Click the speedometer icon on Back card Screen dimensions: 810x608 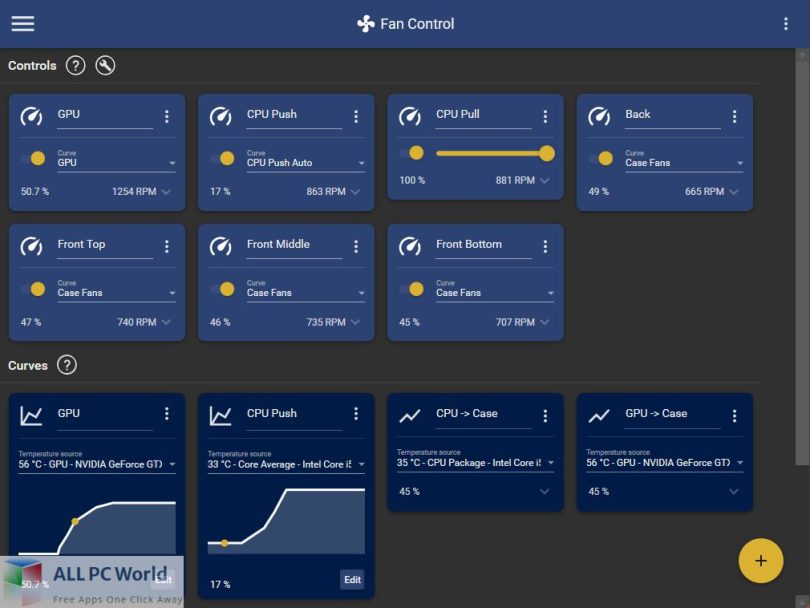click(599, 116)
